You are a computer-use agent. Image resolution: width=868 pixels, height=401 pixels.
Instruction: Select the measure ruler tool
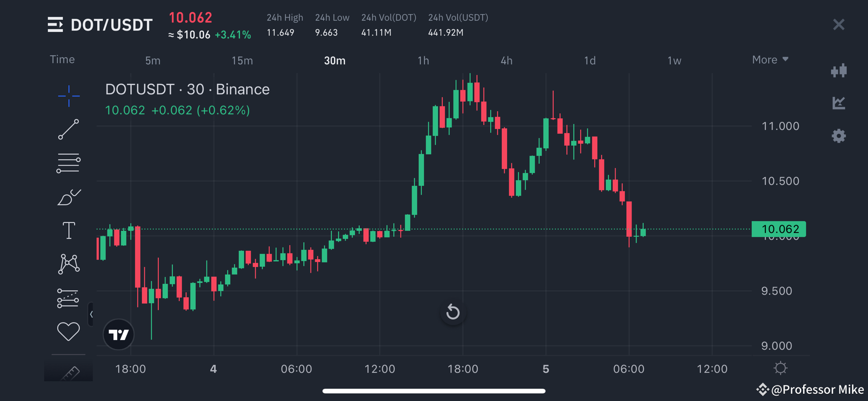coord(69,372)
